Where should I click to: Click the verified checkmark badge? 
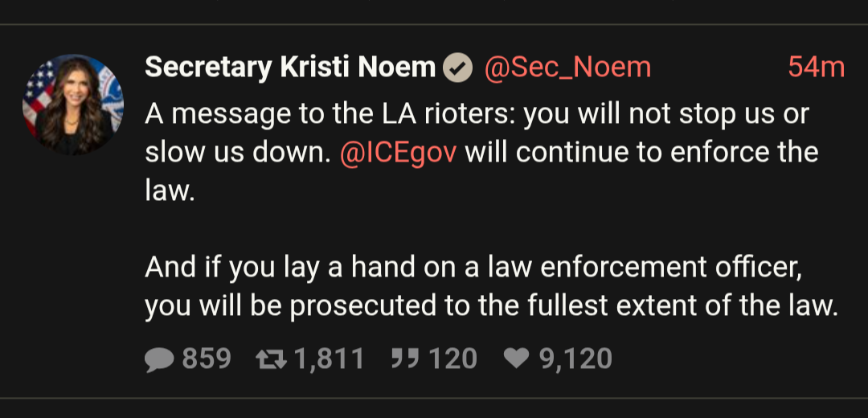458,68
